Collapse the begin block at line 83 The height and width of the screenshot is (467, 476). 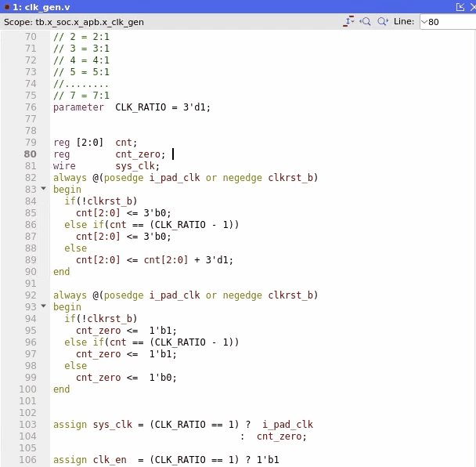[43, 189]
